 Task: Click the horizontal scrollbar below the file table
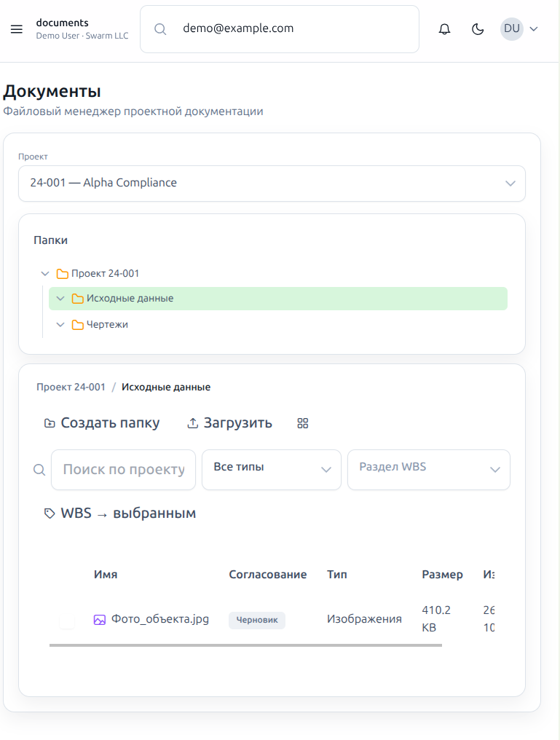(x=245, y=644)
